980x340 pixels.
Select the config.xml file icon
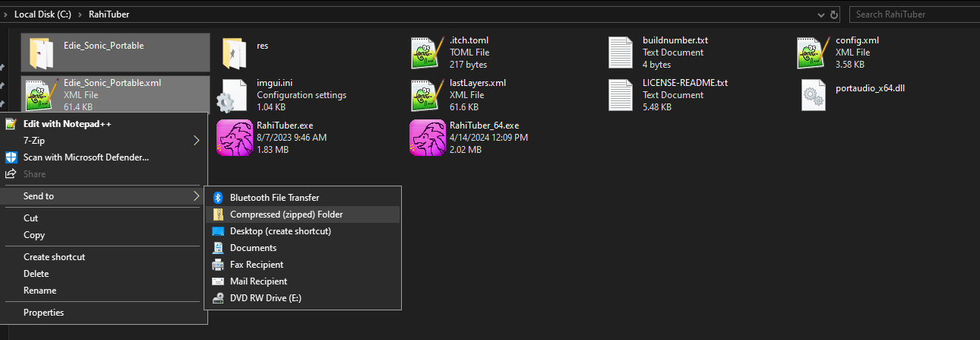(x=813, y=52)
